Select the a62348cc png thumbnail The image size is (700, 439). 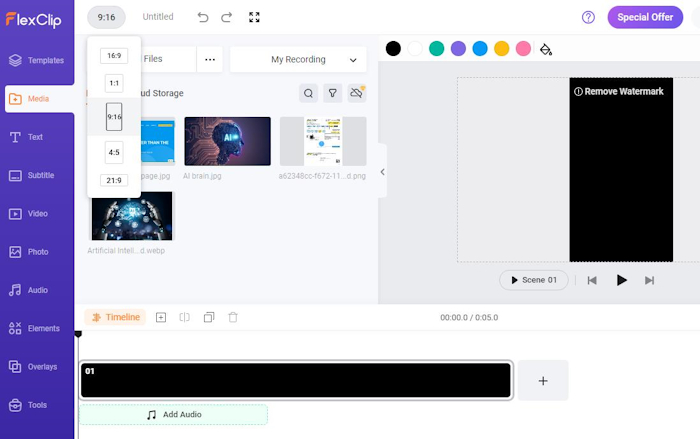(x=323, y=141)
